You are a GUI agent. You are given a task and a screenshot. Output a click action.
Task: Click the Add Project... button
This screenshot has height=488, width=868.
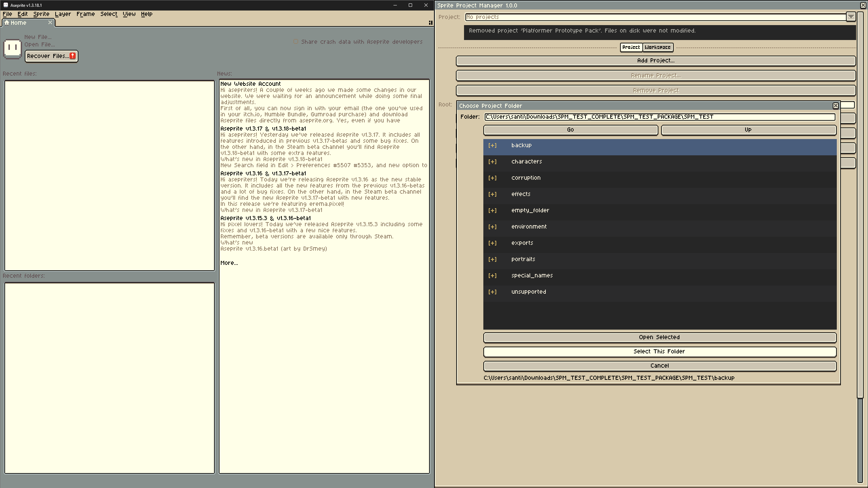(x=656, y=61)
